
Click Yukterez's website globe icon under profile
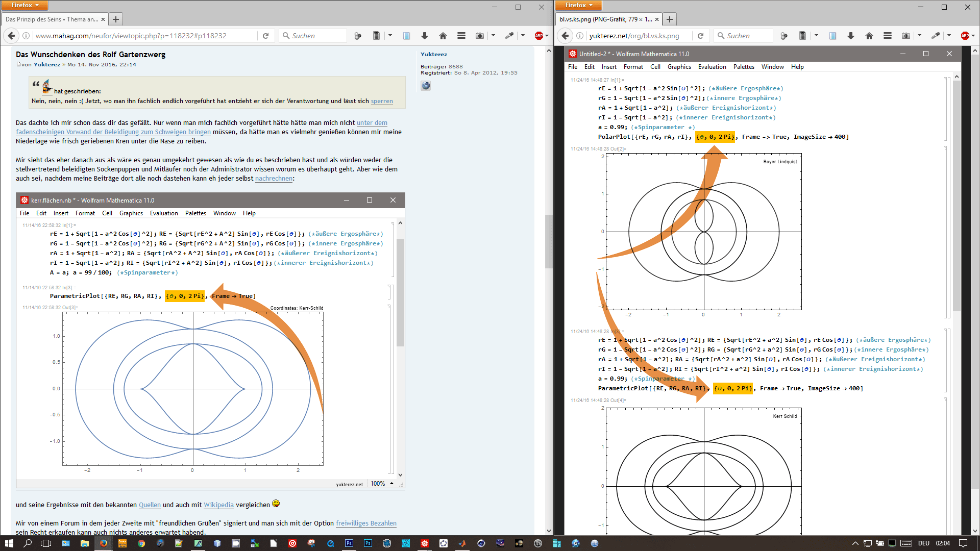click(x=426, y=86)
